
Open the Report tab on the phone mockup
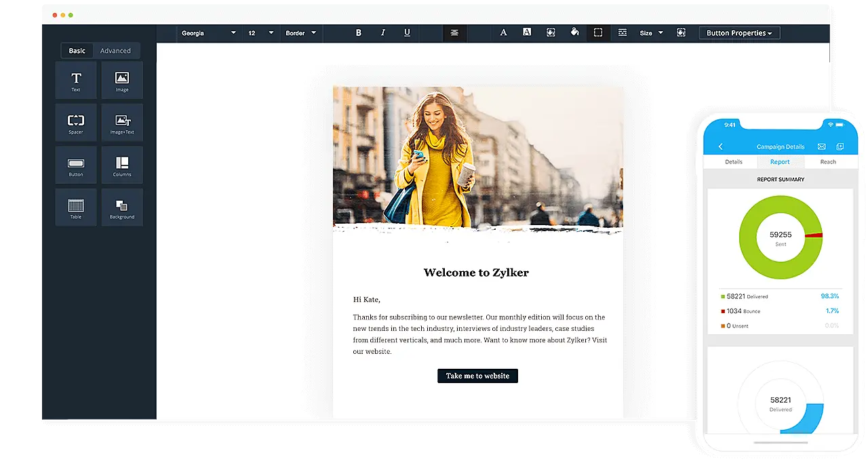tap(779, 161)
